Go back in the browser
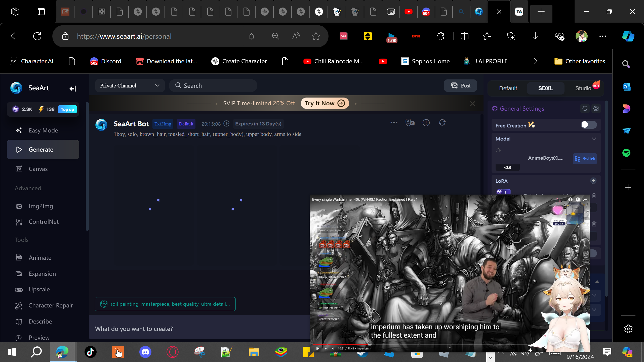644x362 pixels. pyautogui.click(x=15, y=36)
